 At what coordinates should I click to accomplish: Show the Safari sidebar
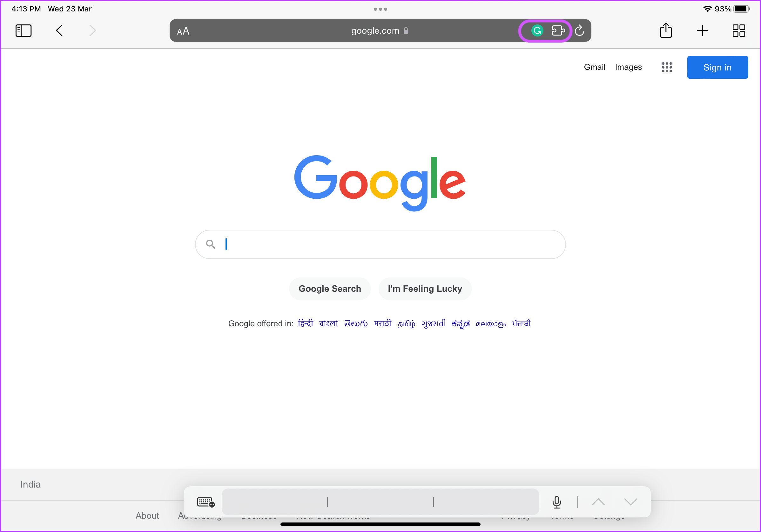[24, 31]
